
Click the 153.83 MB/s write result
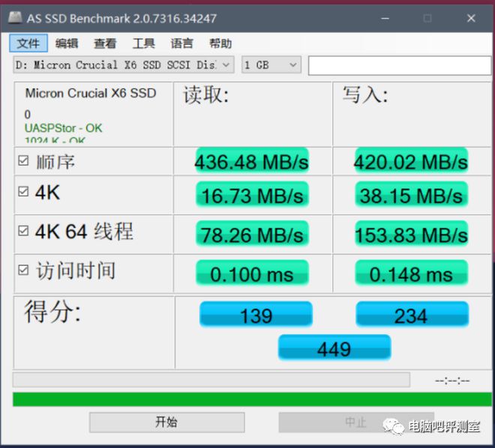coord(411,234)
